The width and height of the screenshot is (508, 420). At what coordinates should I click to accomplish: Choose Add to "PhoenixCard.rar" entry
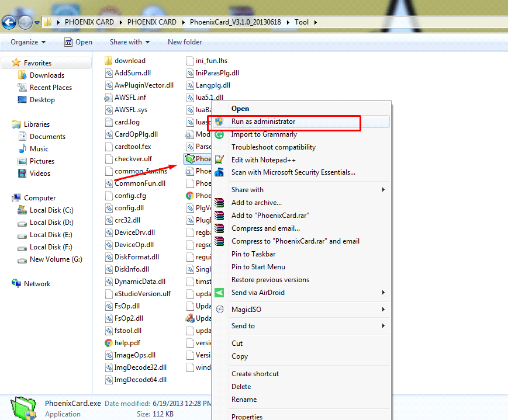click(x=270, y=216)
